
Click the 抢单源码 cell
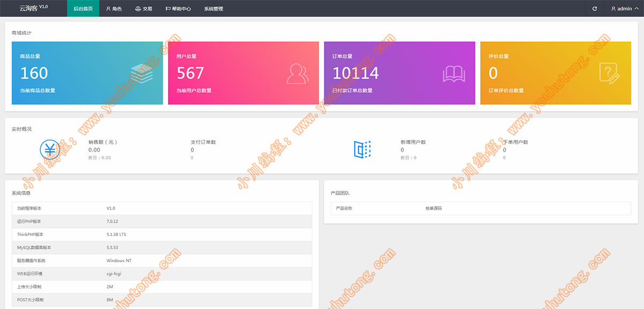[434, 208]
